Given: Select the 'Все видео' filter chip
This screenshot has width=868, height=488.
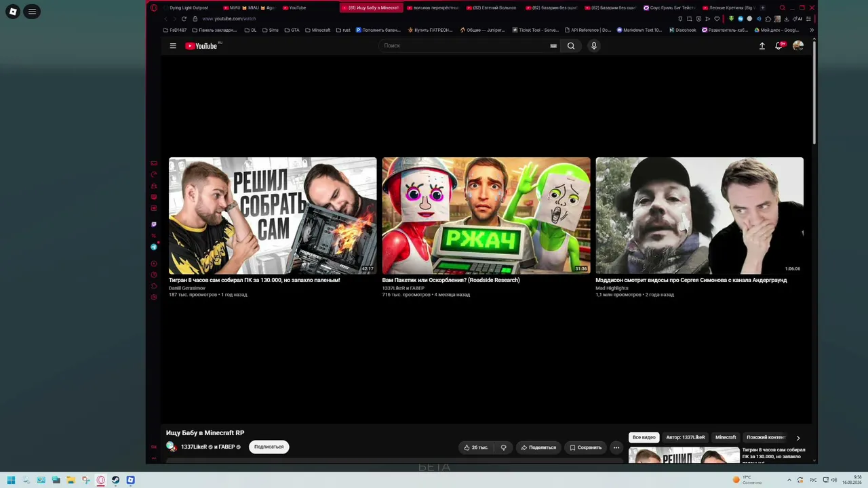Looking at the screenshot, I should [x=644, y=438].
